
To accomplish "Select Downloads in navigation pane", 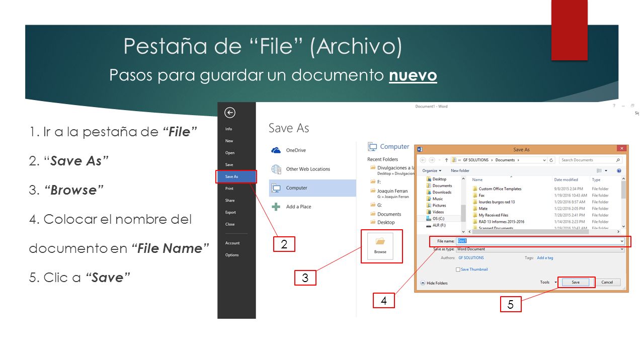I will click(439, 192).
